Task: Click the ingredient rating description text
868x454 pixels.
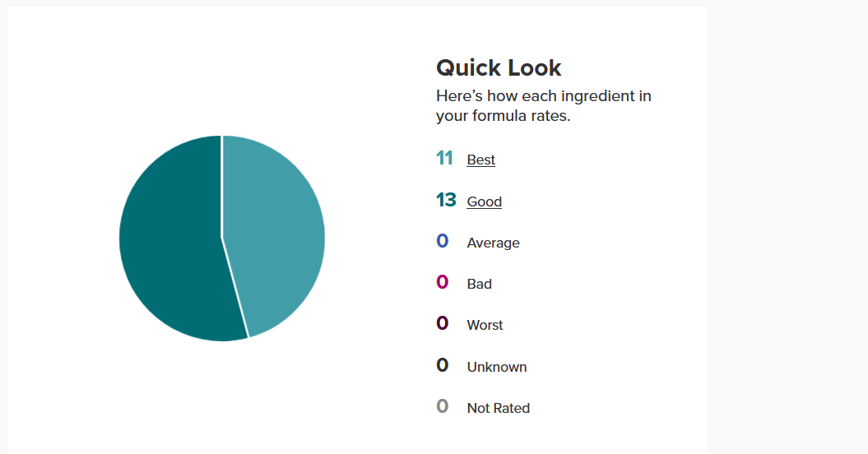Action: (543, 106)
